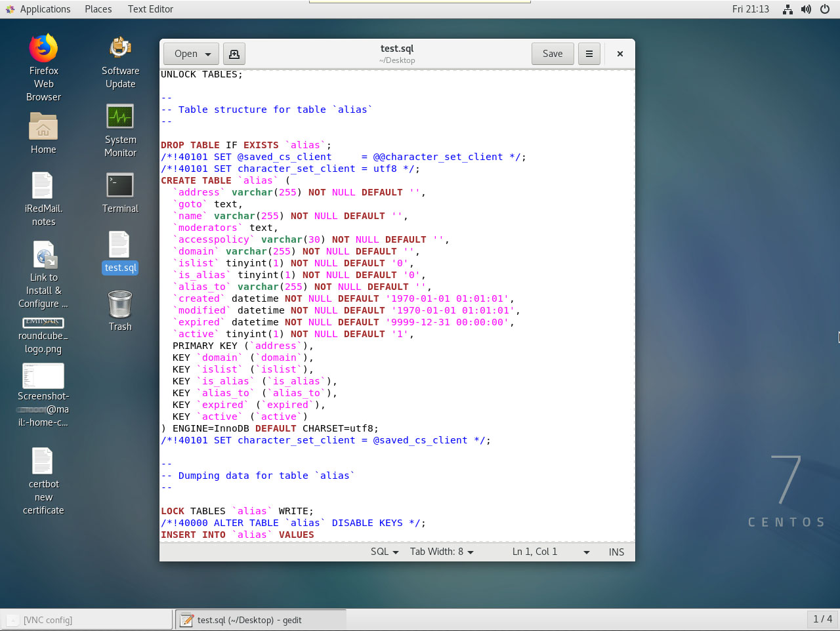Open the SQL language selector dropdown
840x631 pixels.
click(385, 552)
